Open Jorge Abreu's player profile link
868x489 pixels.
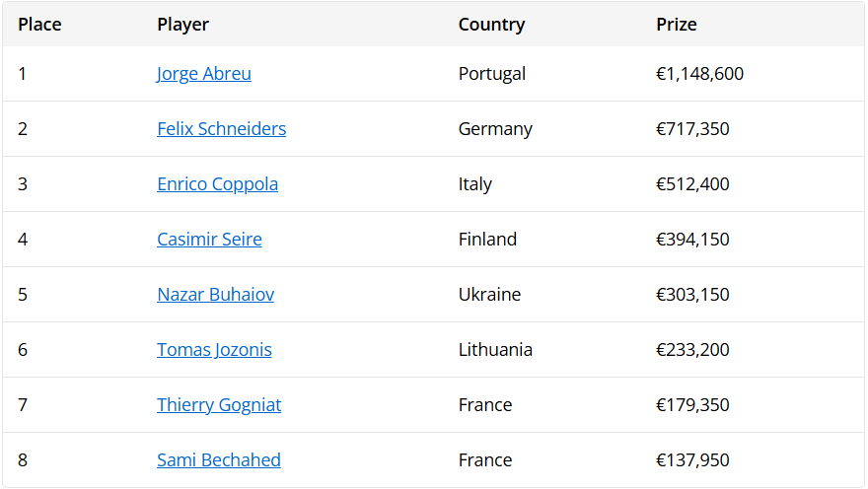[x=204, y=74]
